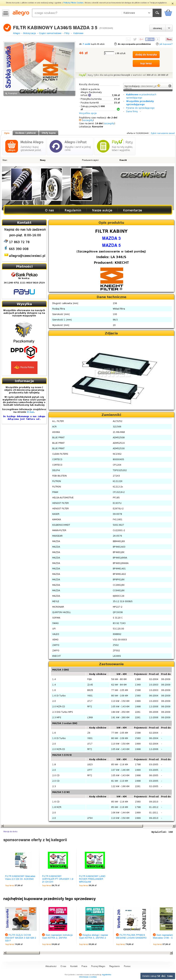Focus the 'czego szukasz?' search field
176x980 pixels.
point(77,13)
